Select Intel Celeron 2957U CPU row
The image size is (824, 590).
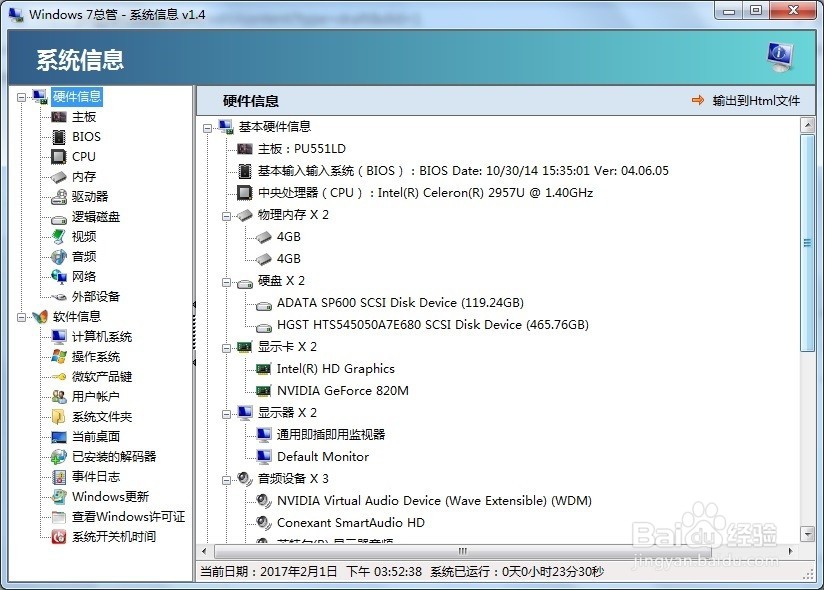pyautogui.click(x=425, y=193)
